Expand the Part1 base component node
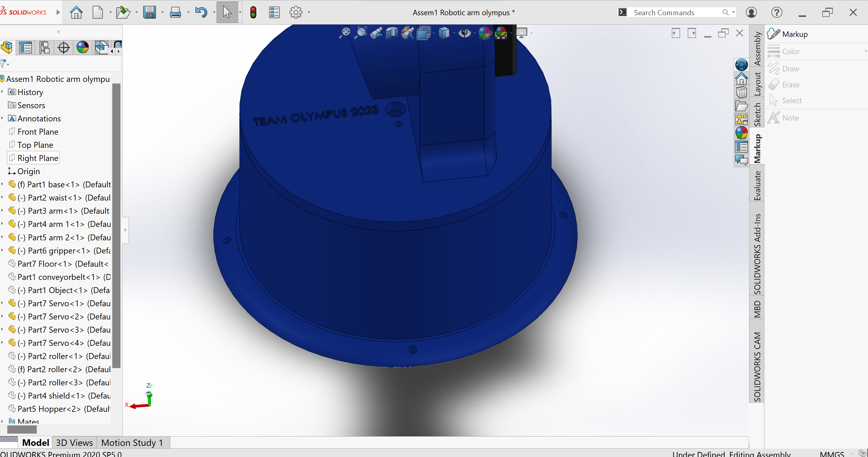The width and height of the screenshot is (868, 457). click(2, 184)
